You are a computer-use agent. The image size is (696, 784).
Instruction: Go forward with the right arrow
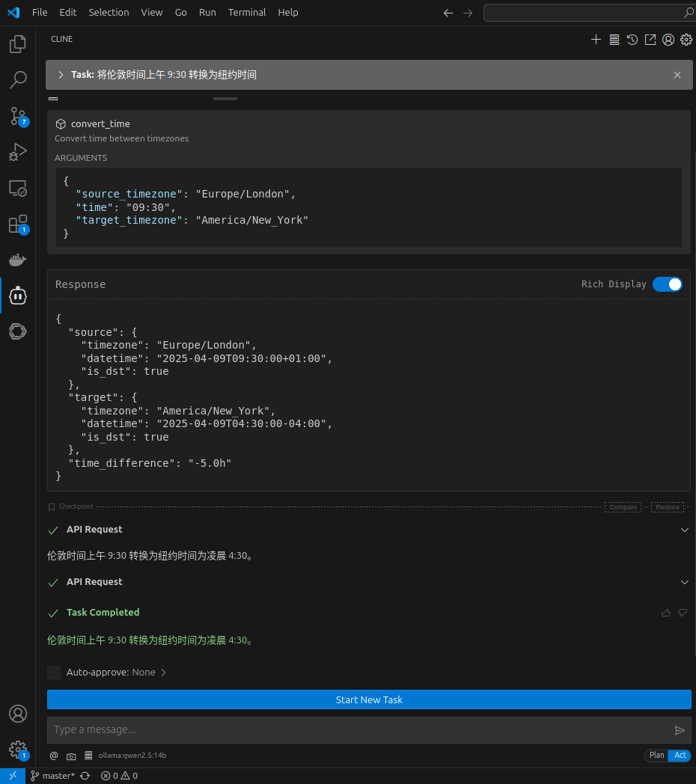tap(467, 13)
